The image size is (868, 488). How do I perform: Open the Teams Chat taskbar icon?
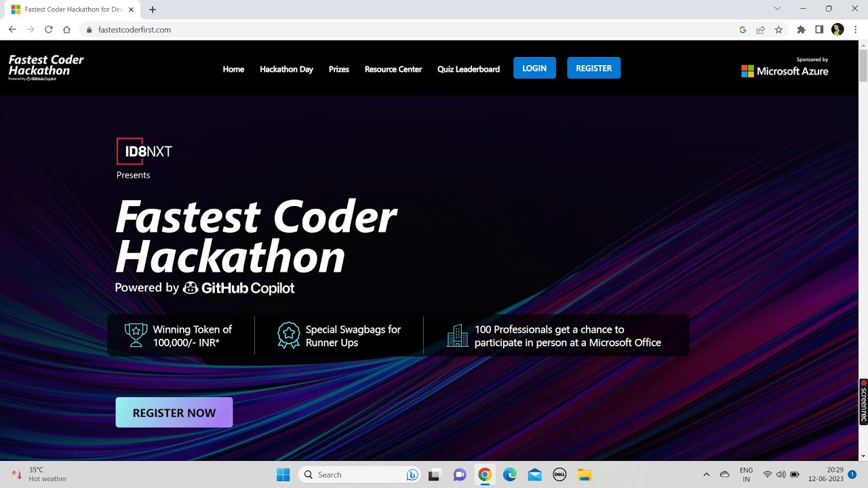tap(460, 474)
